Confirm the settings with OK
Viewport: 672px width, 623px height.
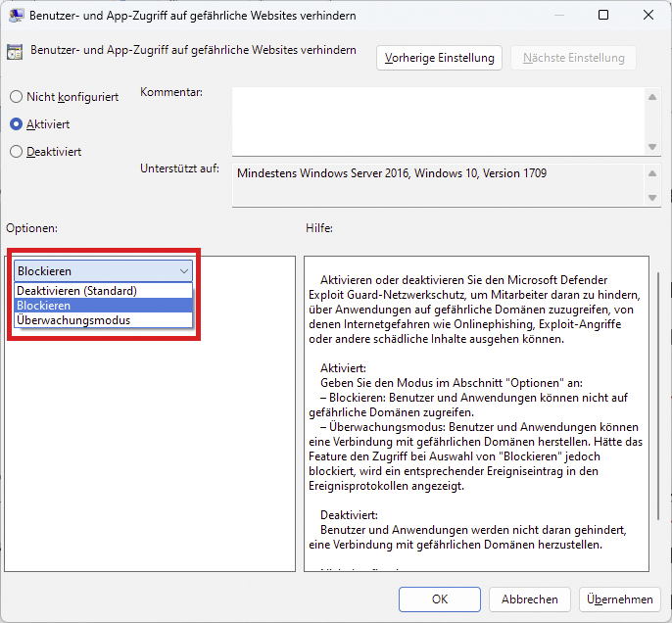[440, 599]
